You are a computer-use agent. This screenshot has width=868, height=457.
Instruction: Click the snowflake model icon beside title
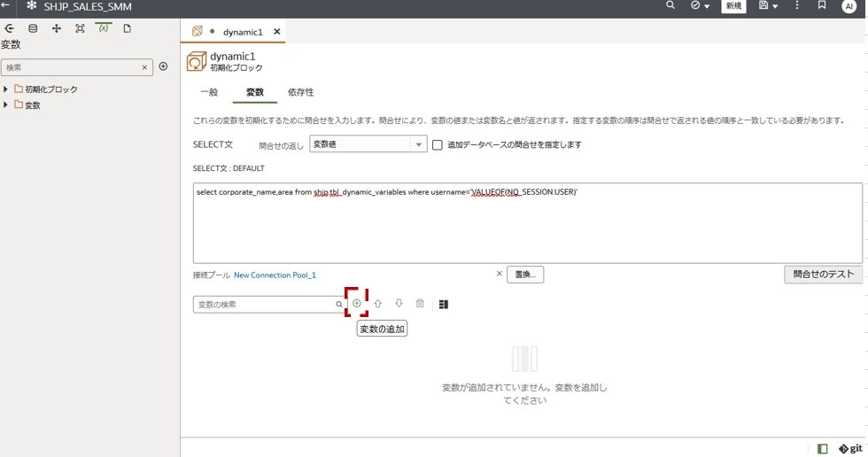tap(32, 5)
